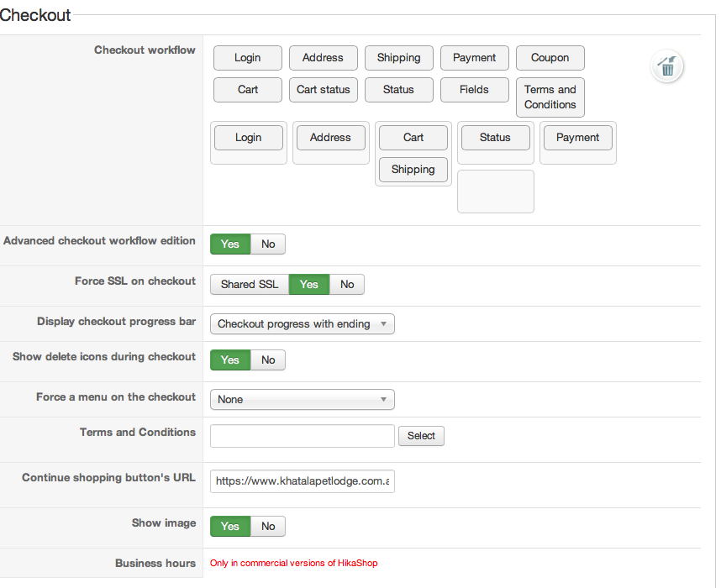Click the Cart block in step three

click(x=413, y=138)
